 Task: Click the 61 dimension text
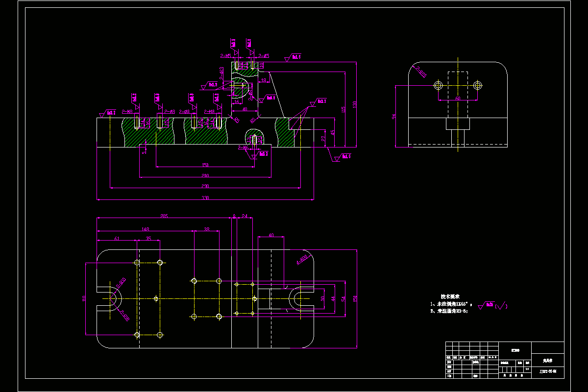tap(117, 239)
